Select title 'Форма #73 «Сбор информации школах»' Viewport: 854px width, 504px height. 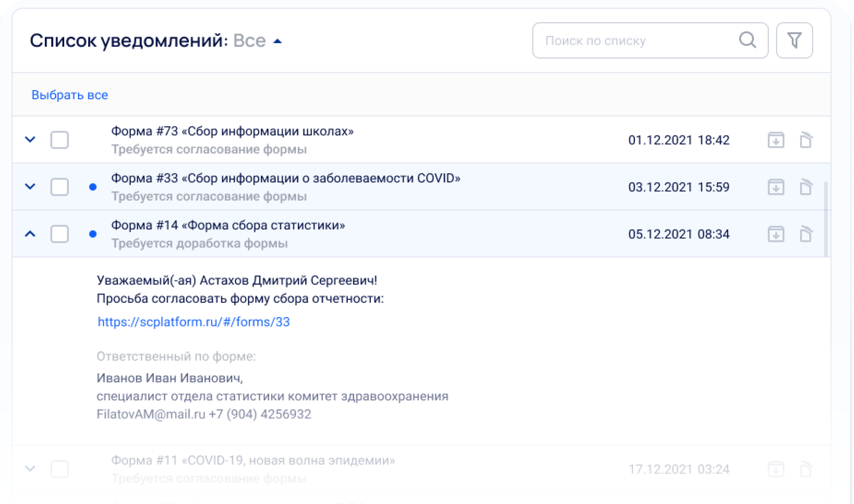tap(232, 131)
